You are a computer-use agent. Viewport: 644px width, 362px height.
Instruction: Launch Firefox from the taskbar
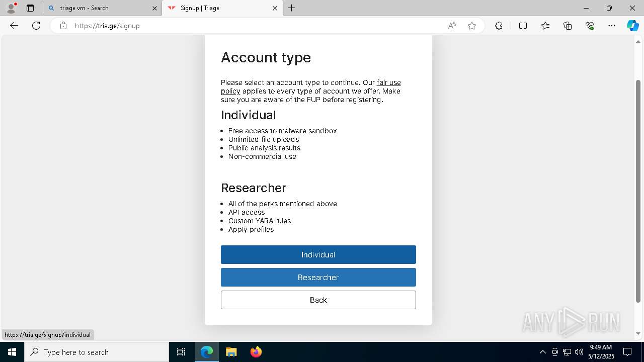256,352
